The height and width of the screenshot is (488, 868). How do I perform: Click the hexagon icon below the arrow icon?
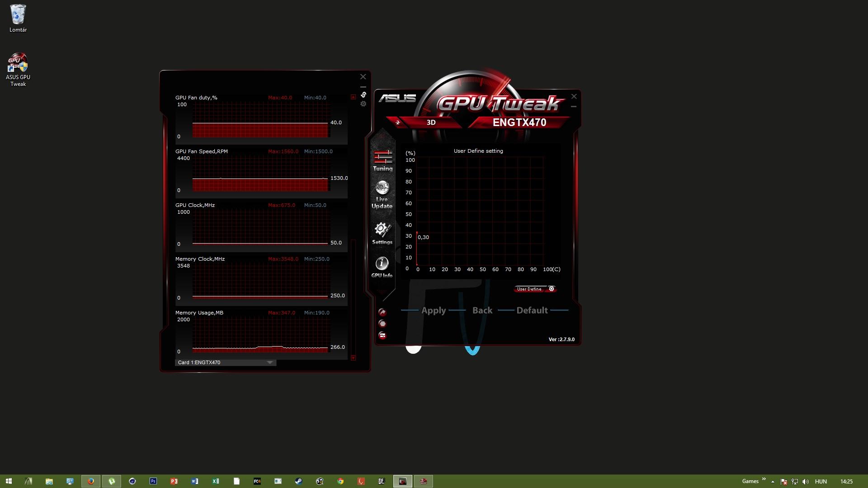click(x=382, y=324)
